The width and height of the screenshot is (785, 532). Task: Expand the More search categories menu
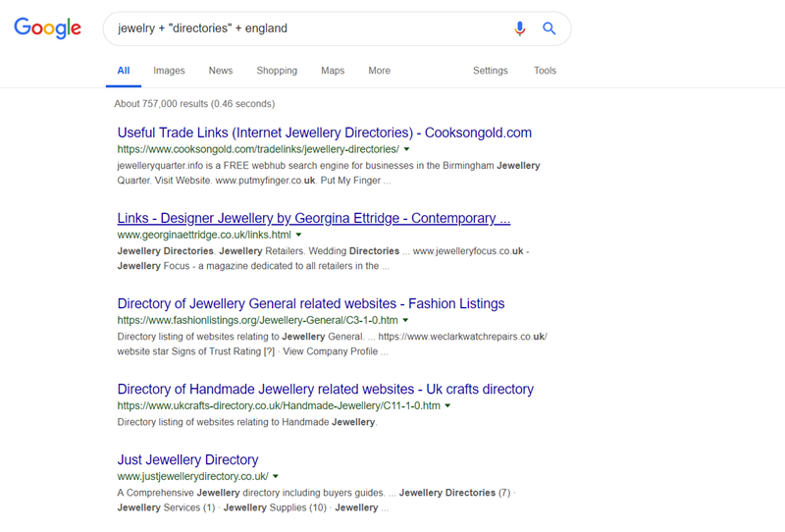click(x=380, y=71)
